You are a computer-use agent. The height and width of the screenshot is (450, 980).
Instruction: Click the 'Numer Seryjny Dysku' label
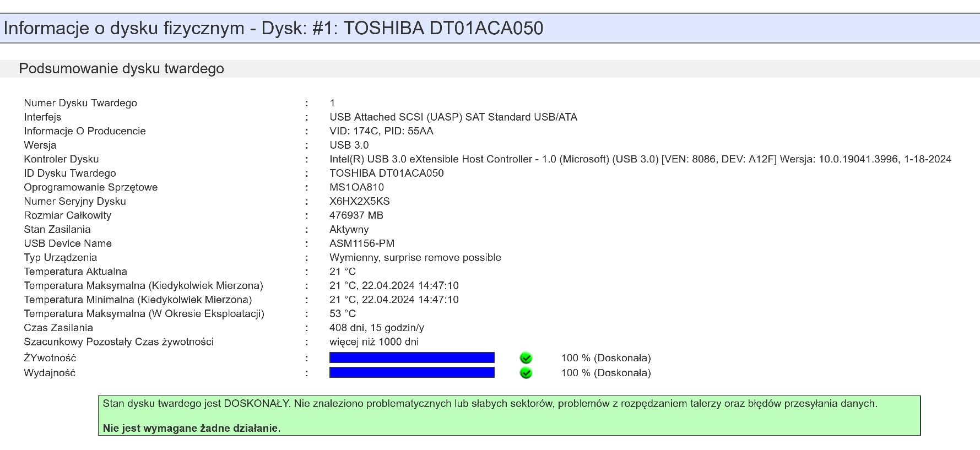pos(75,201)
